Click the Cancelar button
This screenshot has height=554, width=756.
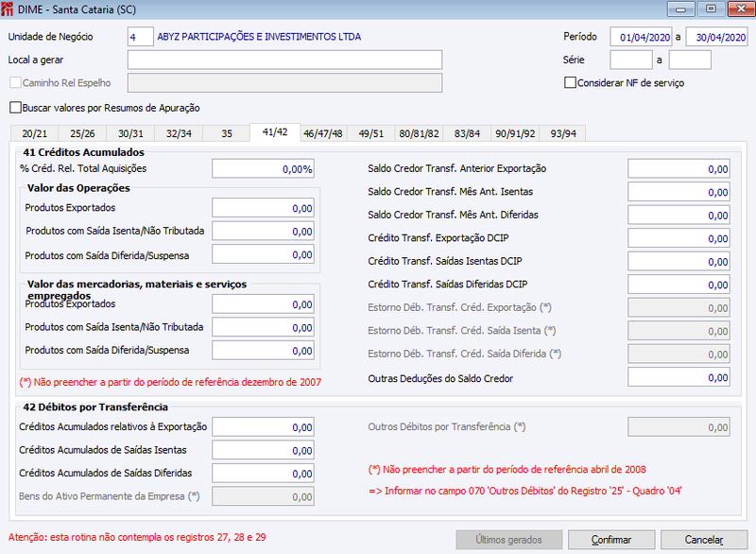pos(704,540)
